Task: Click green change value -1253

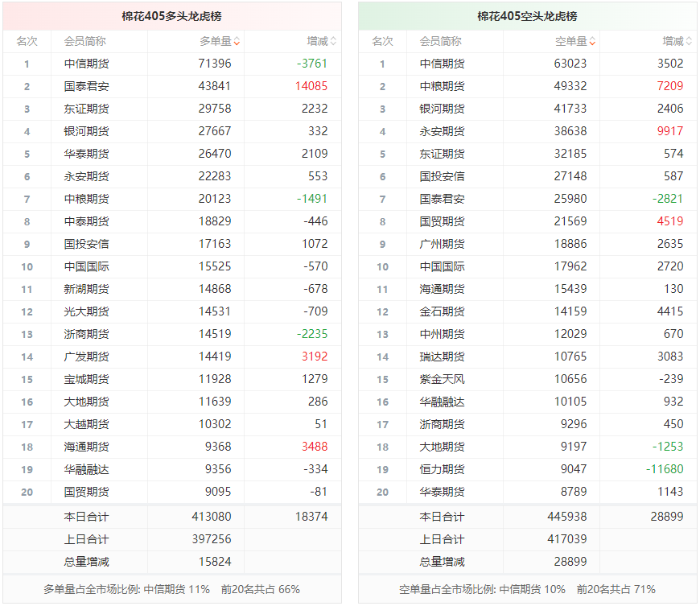Action: (668, 447)
